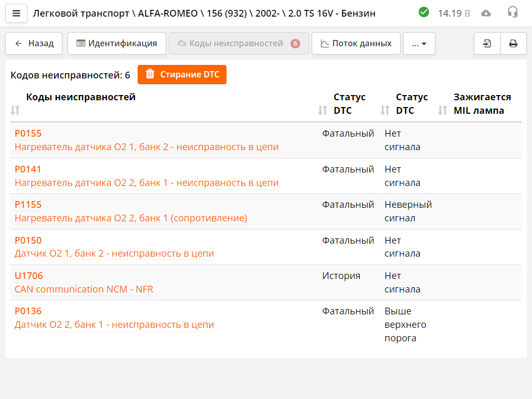
Task: Open the Идентификация tab
Action: click(x=117, y=44)
